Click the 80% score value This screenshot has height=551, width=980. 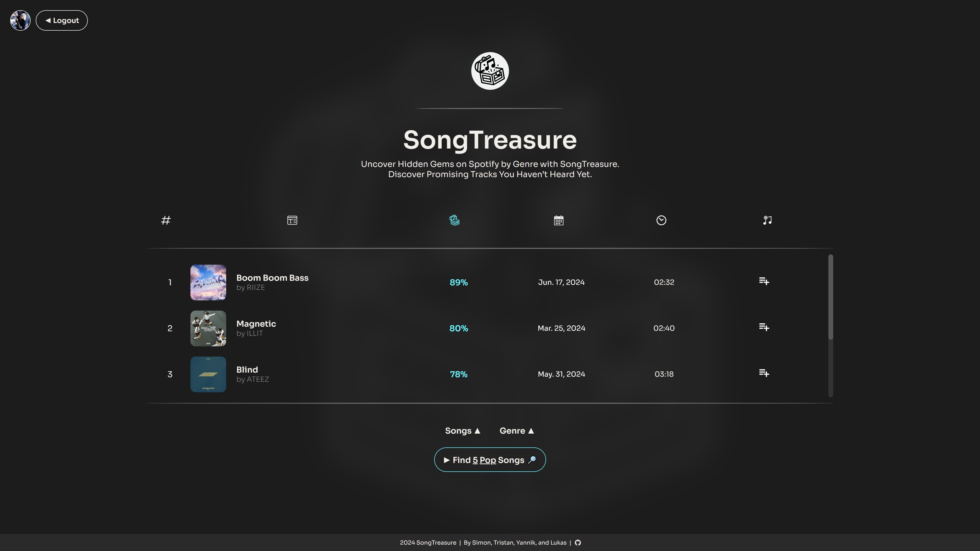click(458, 328)
